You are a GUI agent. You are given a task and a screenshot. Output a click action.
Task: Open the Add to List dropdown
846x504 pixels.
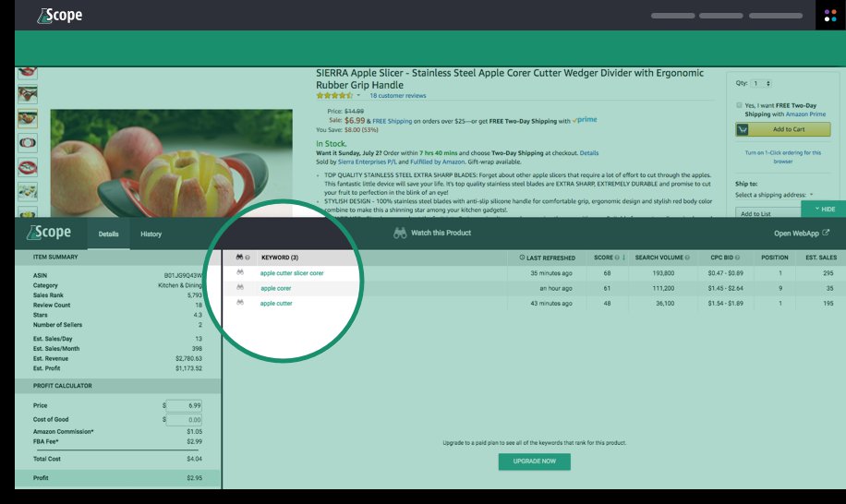[x=768, y=213]
